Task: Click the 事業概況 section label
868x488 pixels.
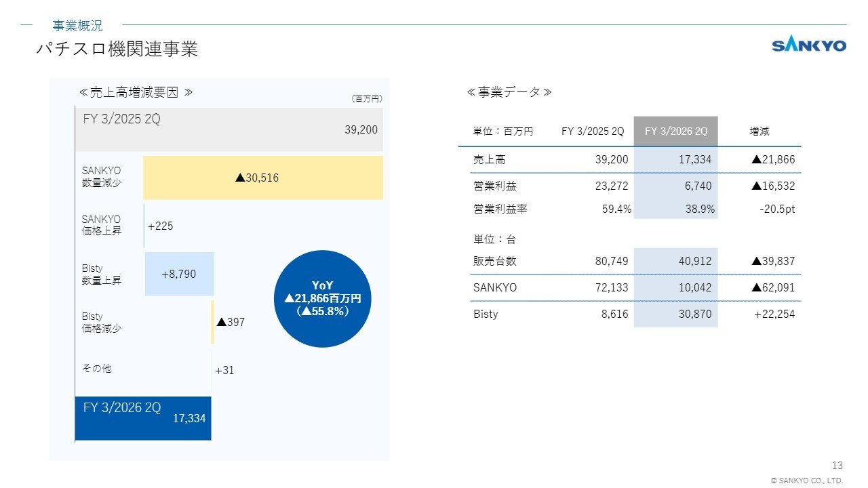Action: [x=77, y=26]
